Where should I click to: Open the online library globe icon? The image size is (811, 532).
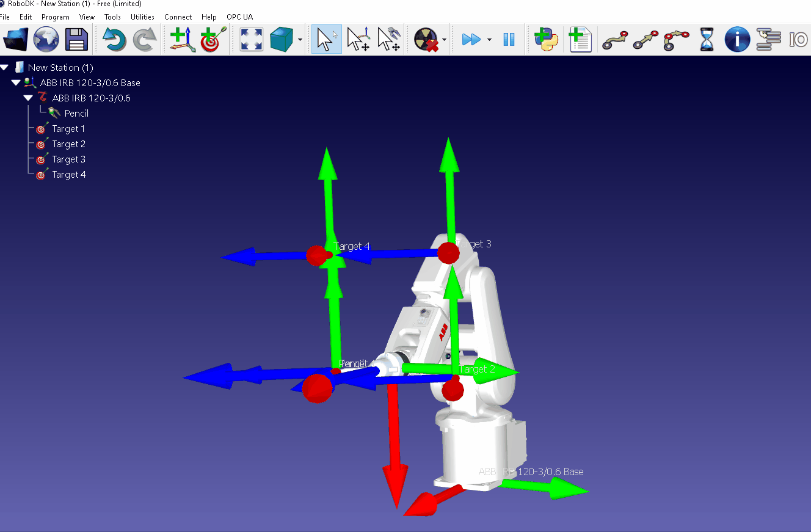pos(46,40)
